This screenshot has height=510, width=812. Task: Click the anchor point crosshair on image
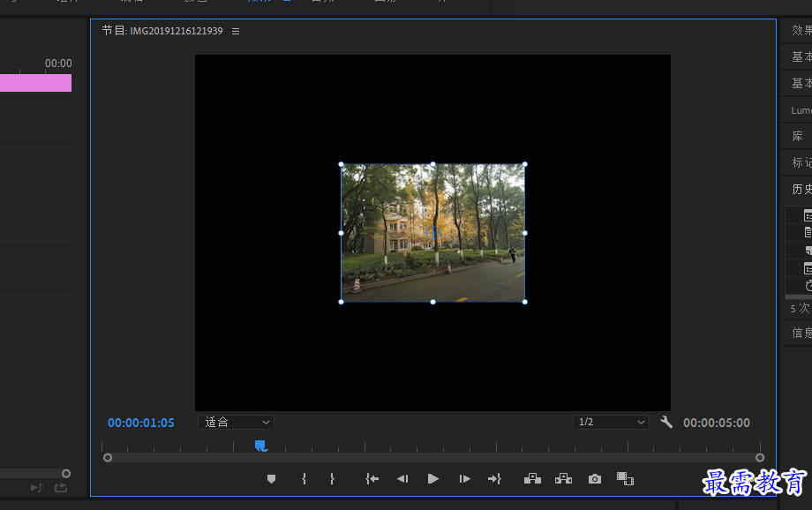tap(433, 233)
